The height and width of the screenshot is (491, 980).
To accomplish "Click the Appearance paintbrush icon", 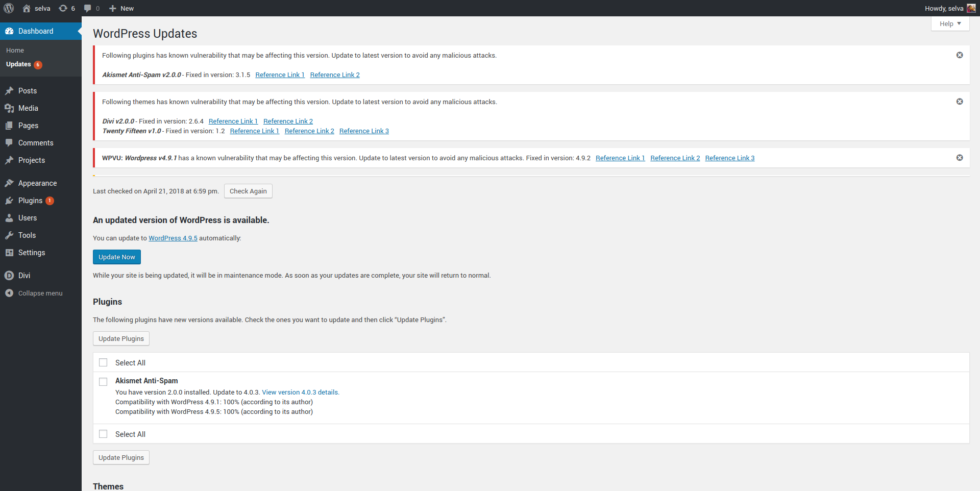I will click(x=9, y=183).
